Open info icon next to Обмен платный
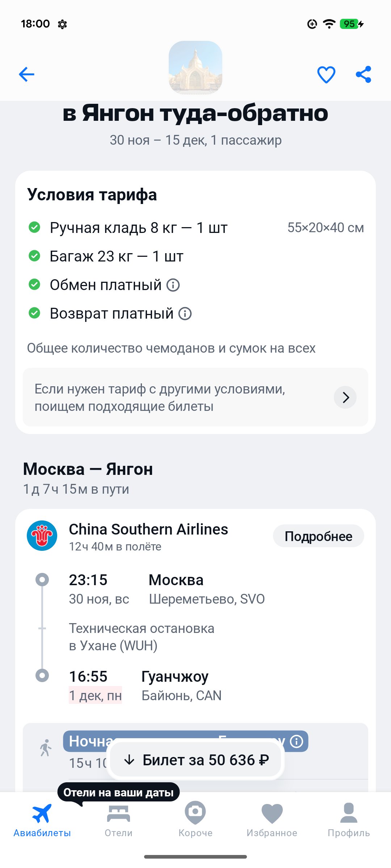This screenshot has height=868, width=391. point(173,285)
